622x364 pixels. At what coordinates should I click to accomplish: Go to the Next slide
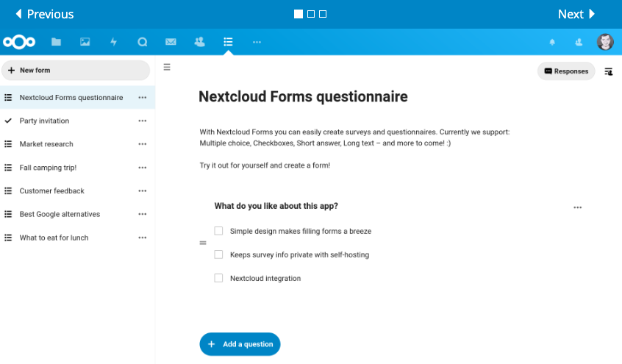pyautogui.click(x=576, y=14)
